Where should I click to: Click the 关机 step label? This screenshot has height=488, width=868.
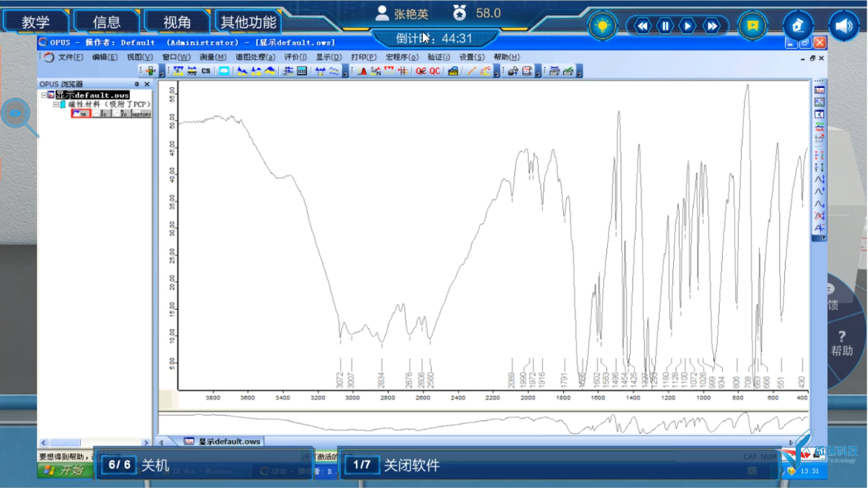[156, 465]
